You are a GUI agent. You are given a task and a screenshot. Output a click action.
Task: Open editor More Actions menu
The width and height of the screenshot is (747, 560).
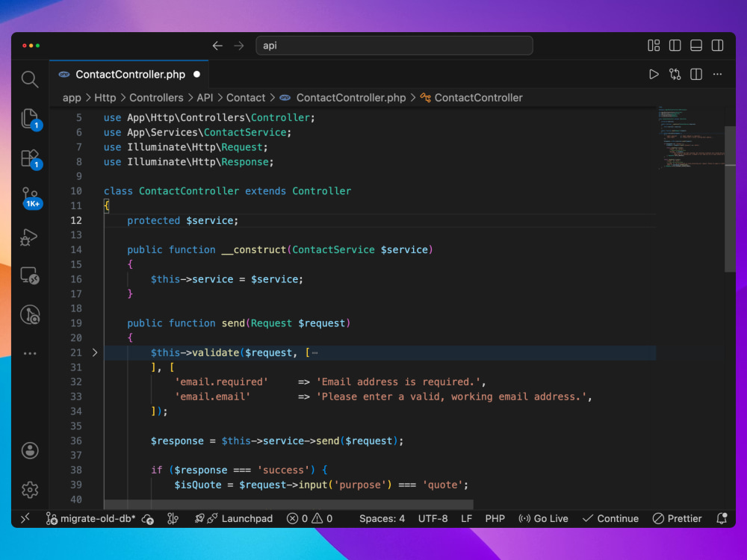click(717, 74)
